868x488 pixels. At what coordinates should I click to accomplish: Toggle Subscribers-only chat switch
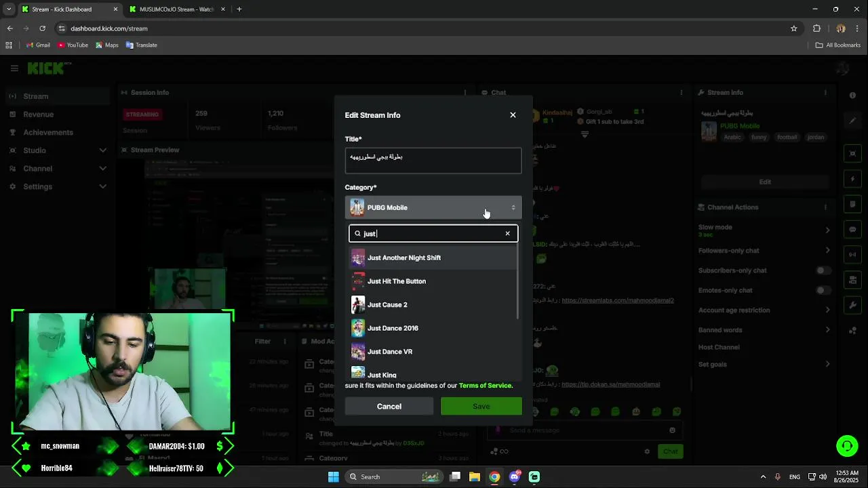(823, 270)
